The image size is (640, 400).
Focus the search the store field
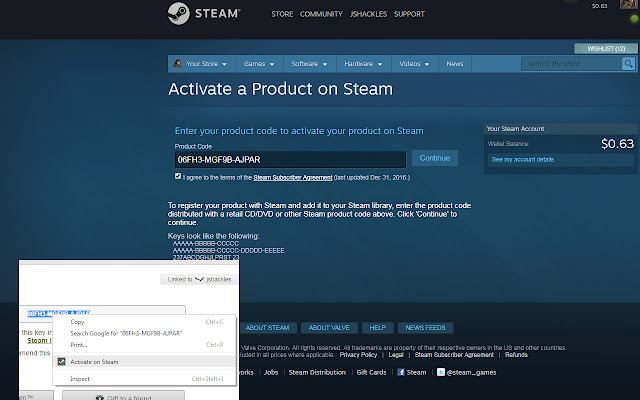572,64
